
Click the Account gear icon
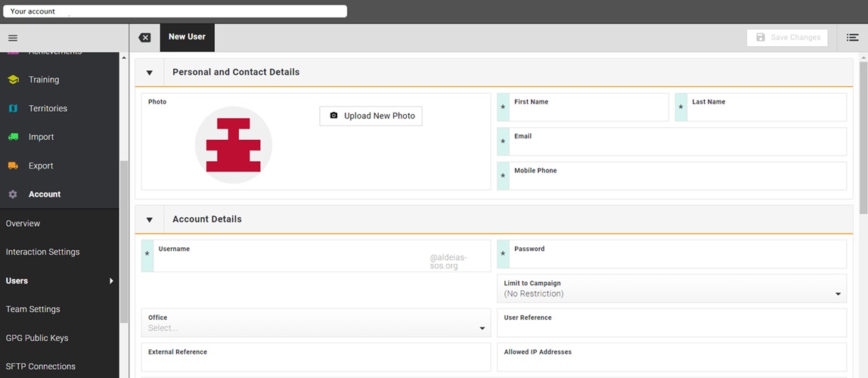14,194
